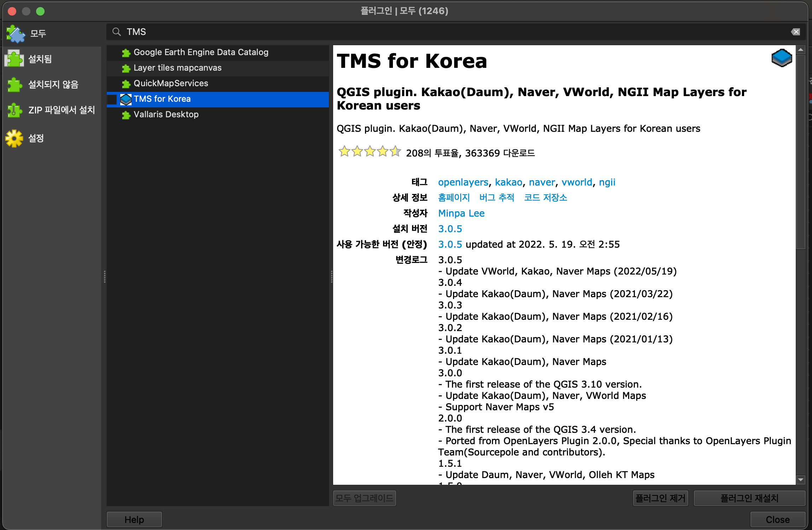Click the TMS for Korea logo in details
Viewport: 812px width, 530px height.
click(x=782, y=58)
